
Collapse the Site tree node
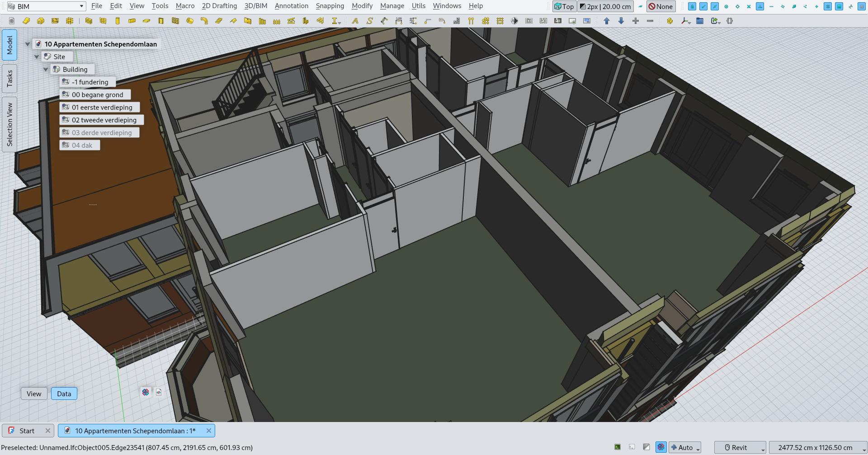click(x=37, y=56)
